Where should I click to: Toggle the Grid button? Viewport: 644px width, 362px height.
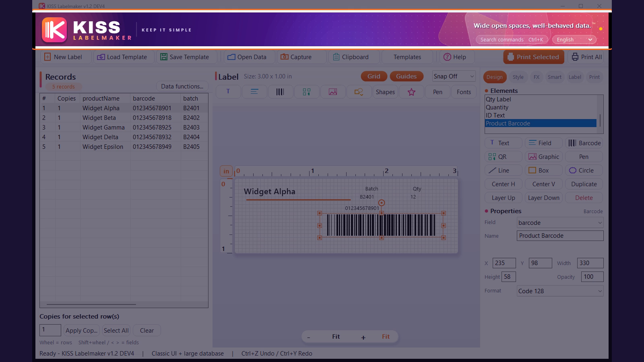coord(374,76)
